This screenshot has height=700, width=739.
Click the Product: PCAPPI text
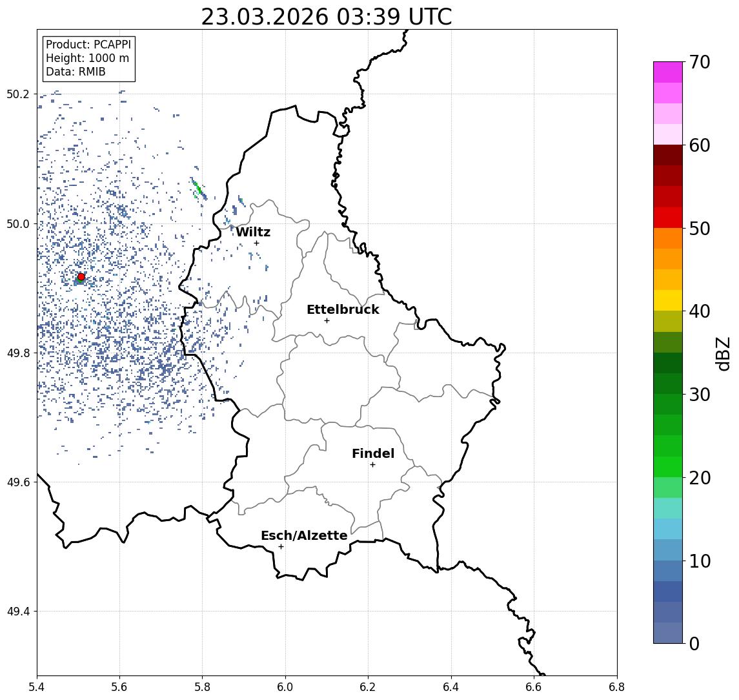point(88,45)
